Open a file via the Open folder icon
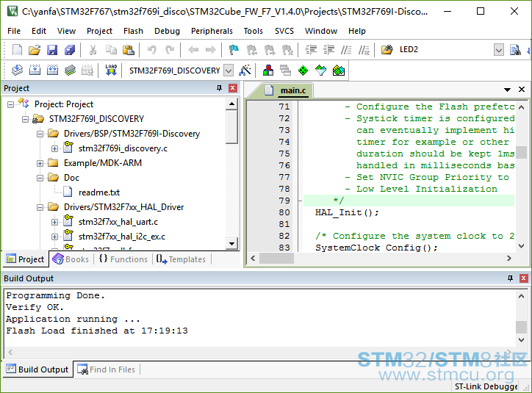This screenshot has height=393, width=532. click(35, 50)
